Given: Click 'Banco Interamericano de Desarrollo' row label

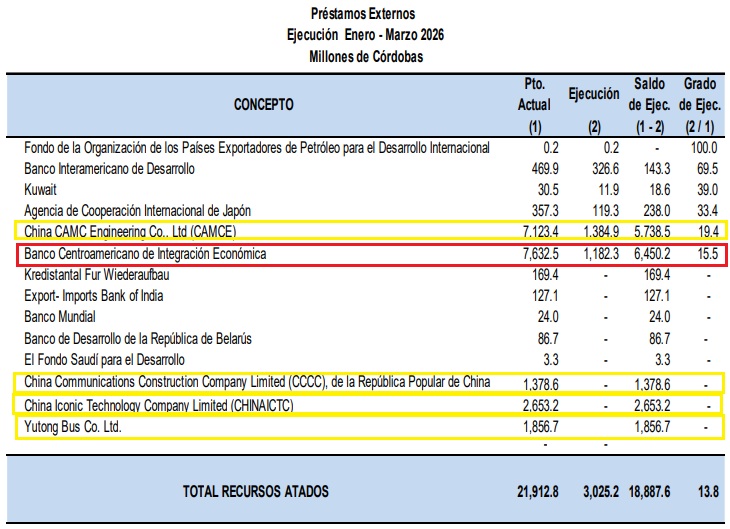Looking at the screenshot, I should click(x=109, y=169).
